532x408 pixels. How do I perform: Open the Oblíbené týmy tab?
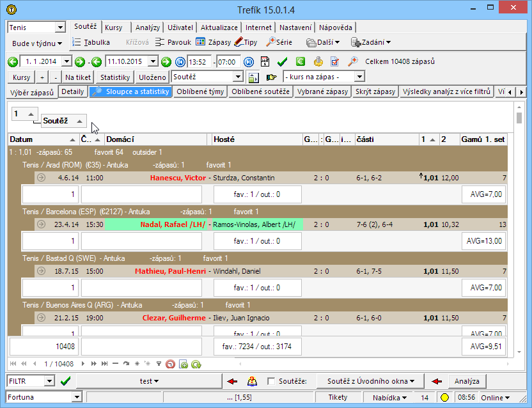[x=200, y=92]
